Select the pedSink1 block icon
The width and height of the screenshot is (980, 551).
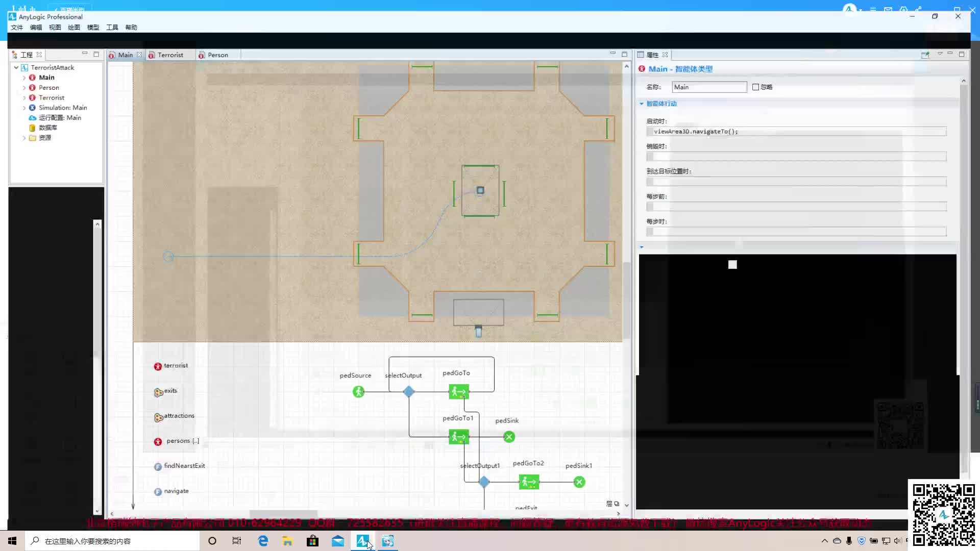tap(579, 482)
